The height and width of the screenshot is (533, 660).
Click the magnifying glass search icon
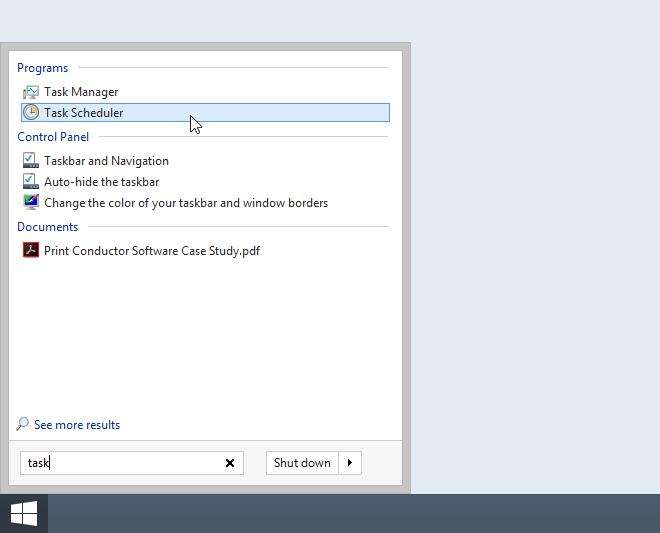click(x=22, y=424)
